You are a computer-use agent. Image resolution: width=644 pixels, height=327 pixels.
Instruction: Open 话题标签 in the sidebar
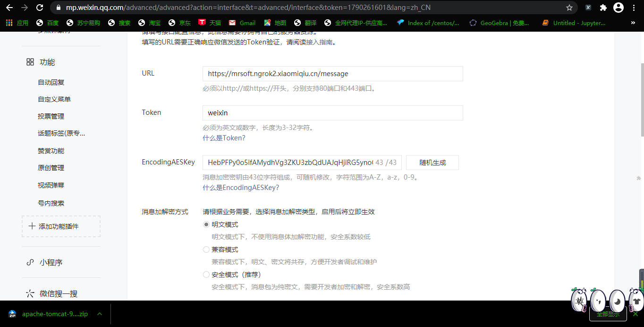61,133
